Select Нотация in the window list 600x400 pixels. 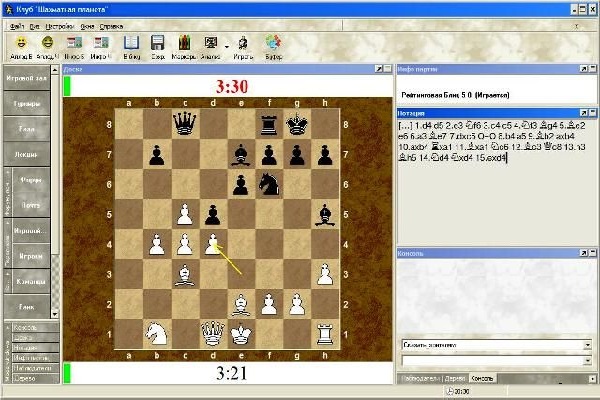[x=36, y=348]
